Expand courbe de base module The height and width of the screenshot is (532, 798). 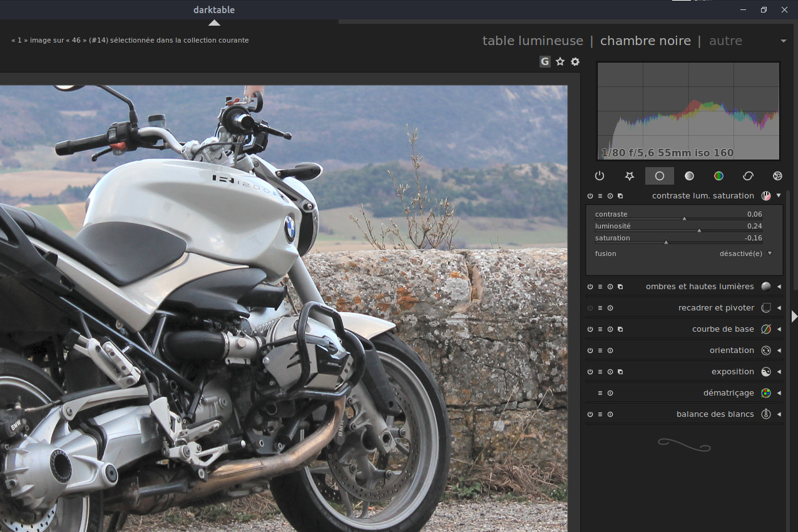coord(779,329)
